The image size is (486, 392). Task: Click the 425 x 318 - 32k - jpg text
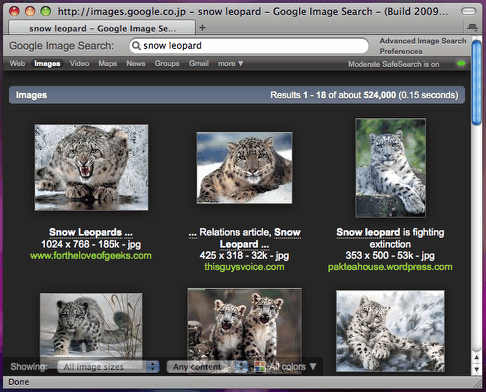pyautogui.click(x=244, y=255)
